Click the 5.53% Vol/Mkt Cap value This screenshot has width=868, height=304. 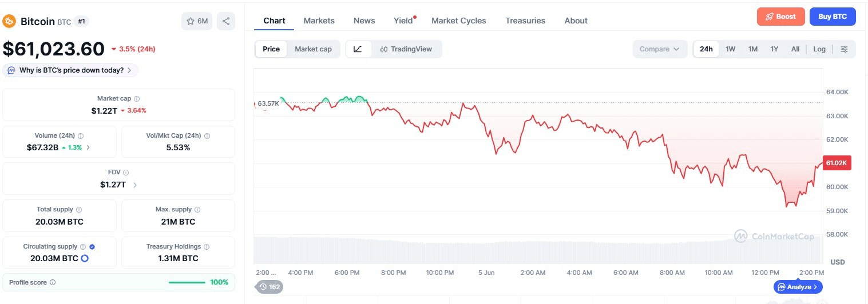(x=178, y=147)
